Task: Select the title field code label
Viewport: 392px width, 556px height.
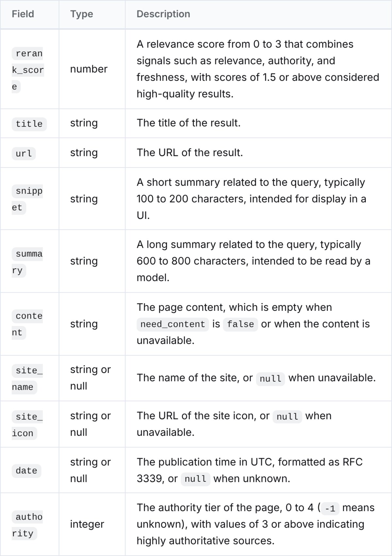Action: coord(29,124)
